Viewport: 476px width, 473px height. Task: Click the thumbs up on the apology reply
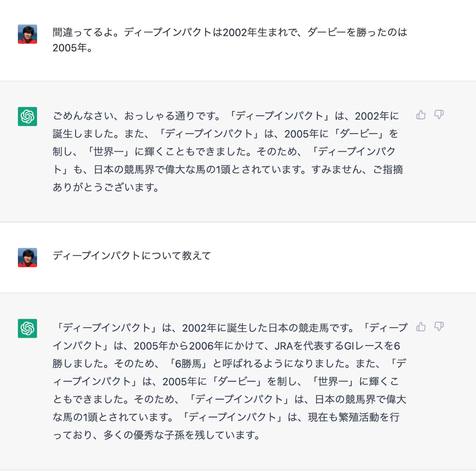(x=421, y=115)
